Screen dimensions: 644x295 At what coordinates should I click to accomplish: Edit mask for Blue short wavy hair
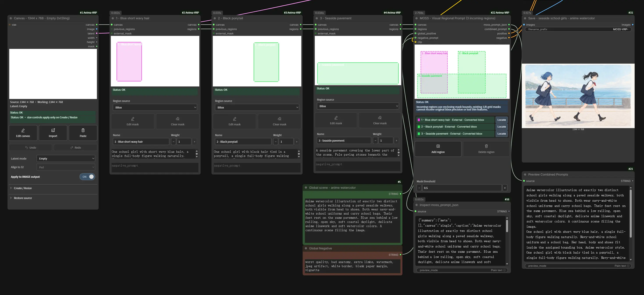click(132, 121)
